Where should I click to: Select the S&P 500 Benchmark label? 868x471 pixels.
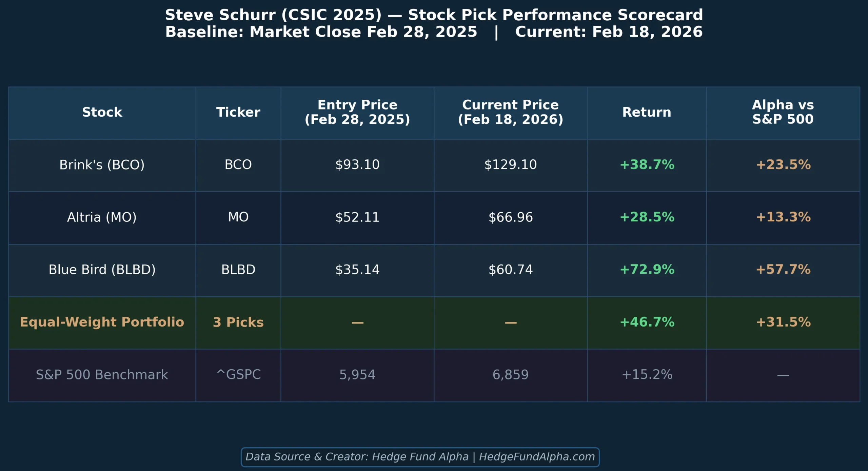point(102,375)
